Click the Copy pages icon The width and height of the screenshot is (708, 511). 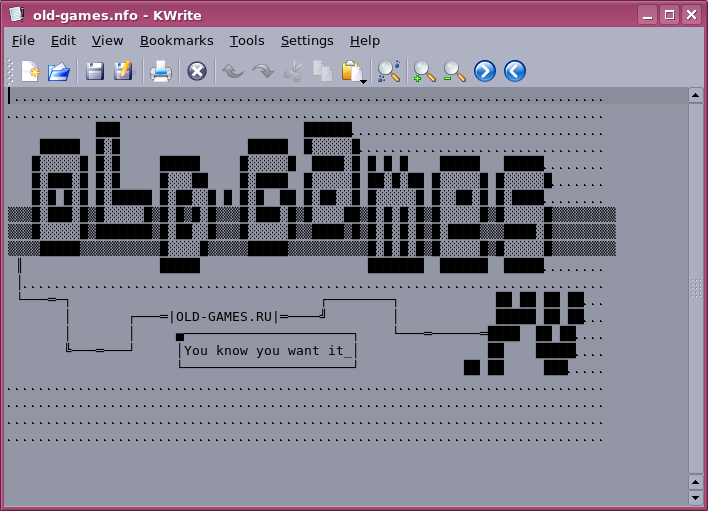322,71
